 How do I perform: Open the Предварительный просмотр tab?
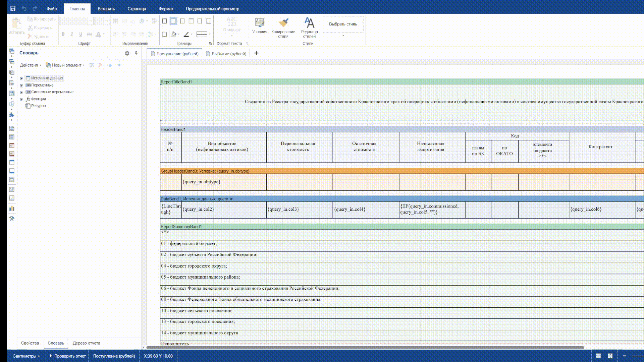point(212,9)
